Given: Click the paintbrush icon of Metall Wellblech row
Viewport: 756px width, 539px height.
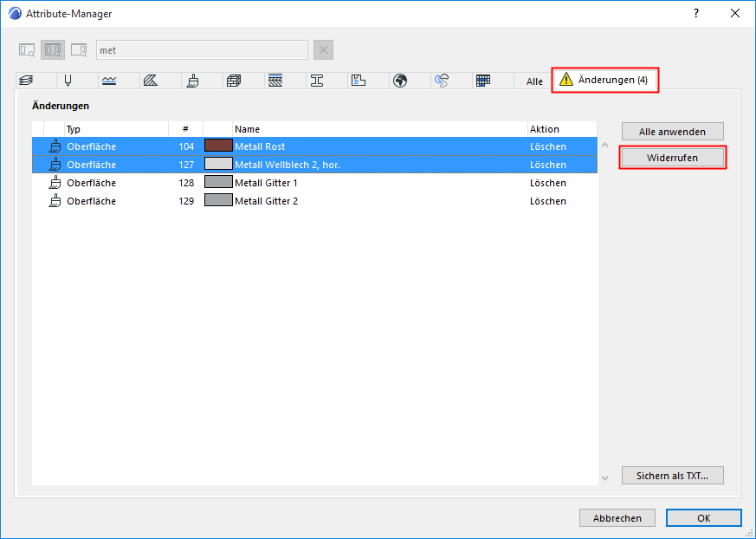Looking at the screenshot, I should (55, 165).
